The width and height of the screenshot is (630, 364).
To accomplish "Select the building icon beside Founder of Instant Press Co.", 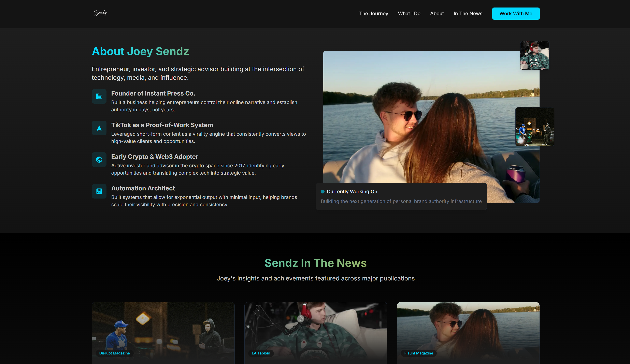I will tap(99, 96).
